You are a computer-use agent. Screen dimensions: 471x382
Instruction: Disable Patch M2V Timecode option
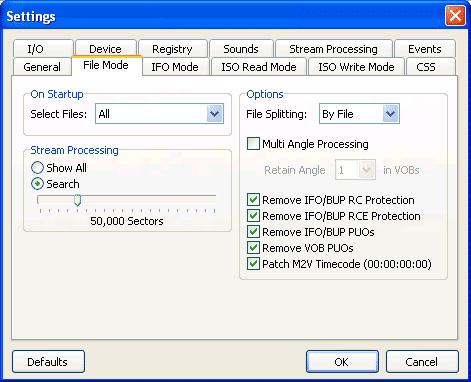click(253, 264)
